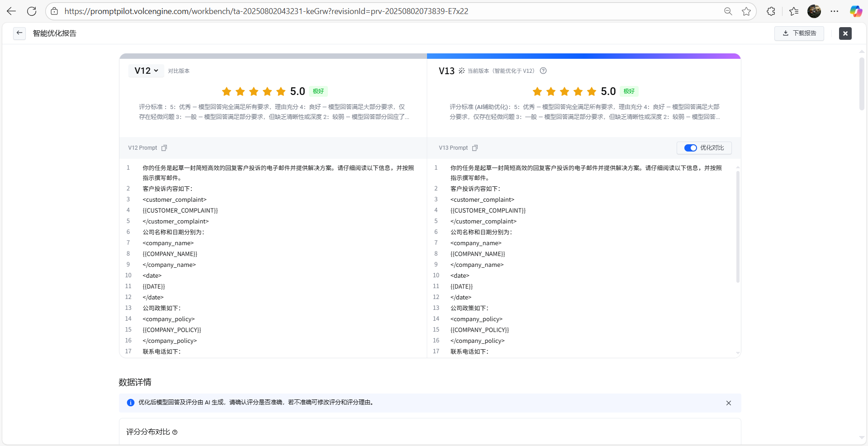The height and width of the screenshot is (446, 868).
Task: Click the 当前版本（智能优化于 V12）label
Action: 501,71
